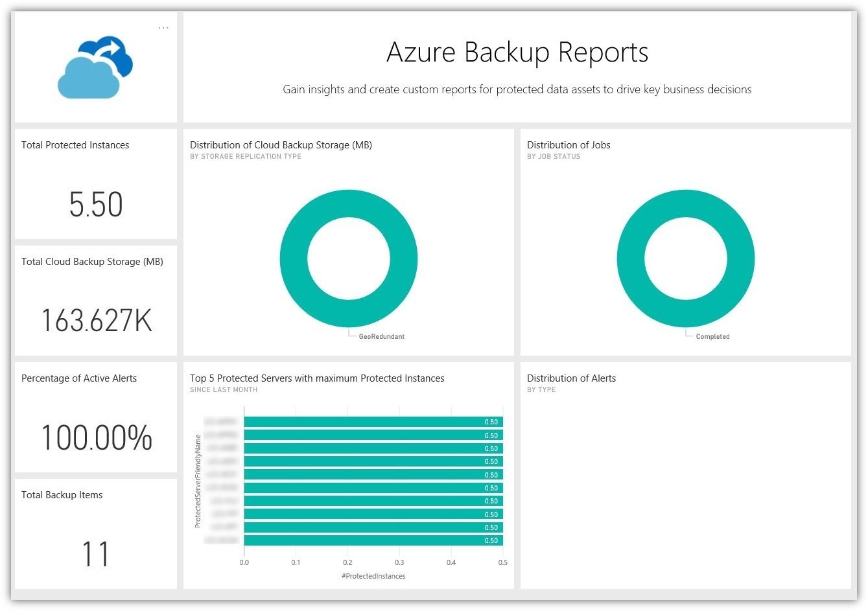Open the Distribution of Jobs tile title

click(569, 145)
